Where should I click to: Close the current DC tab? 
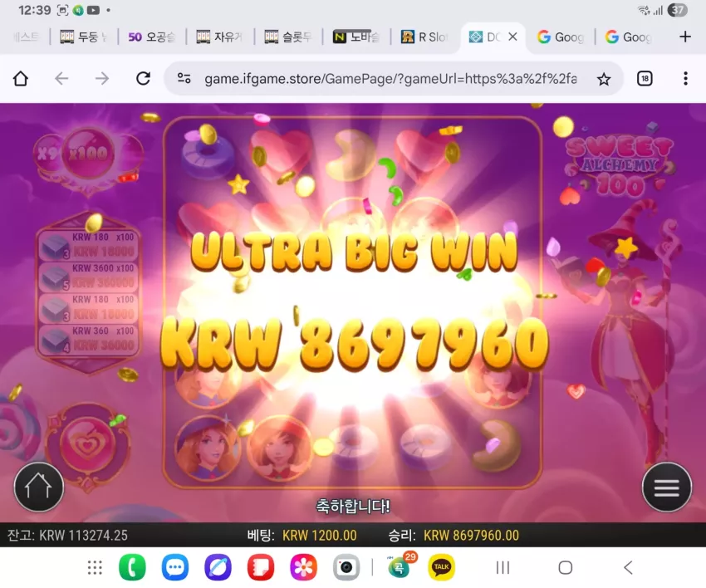point(512,37)
